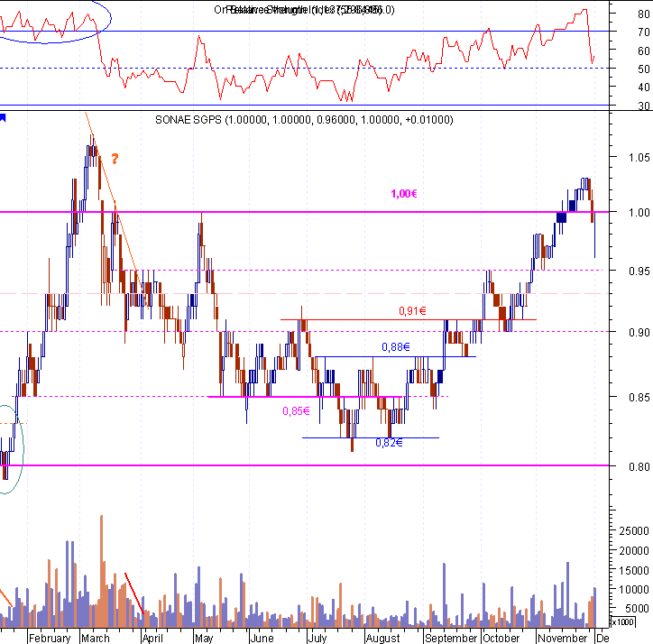Viewport: 653px width, 644px height.
Task: Click the overlapping Relative Strength indicator title
Action: pos(304,10)
